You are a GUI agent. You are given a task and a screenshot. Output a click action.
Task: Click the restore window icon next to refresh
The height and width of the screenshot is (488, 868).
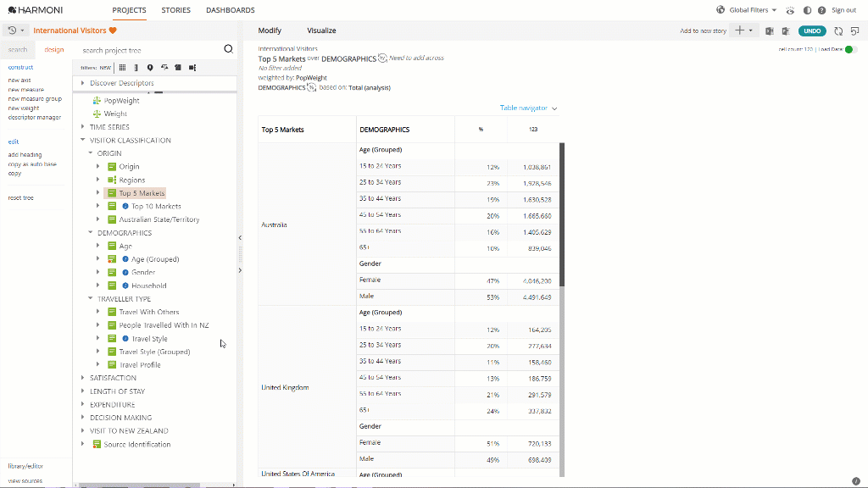(x=854, y=31)
